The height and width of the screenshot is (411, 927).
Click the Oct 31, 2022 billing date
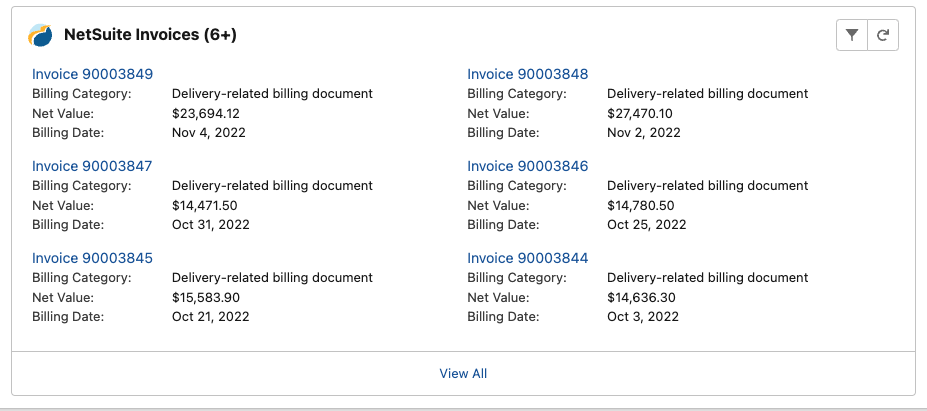(210, 225)
